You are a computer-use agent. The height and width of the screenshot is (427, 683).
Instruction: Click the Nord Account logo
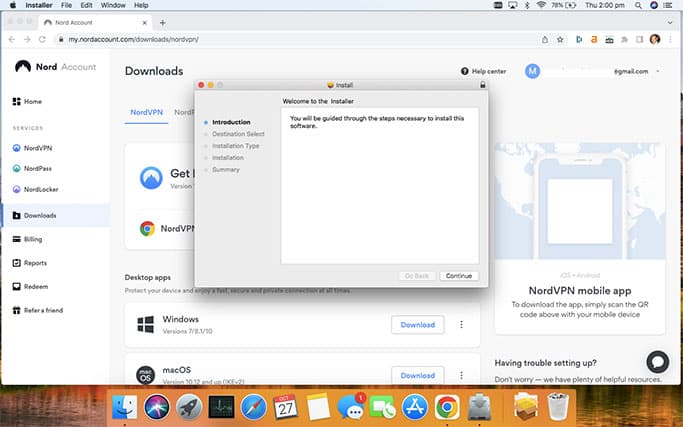(x=55, y=67)
